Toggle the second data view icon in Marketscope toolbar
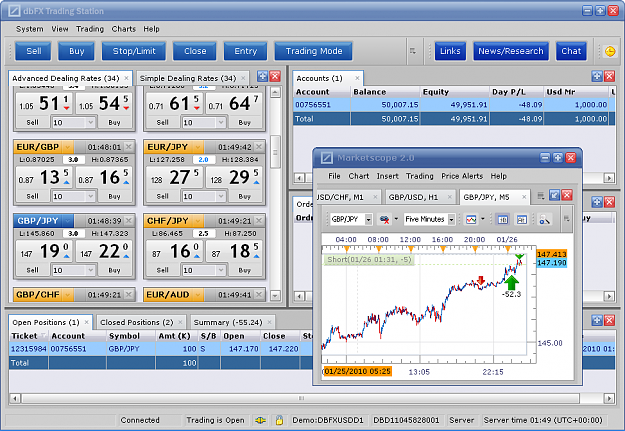Screen dimensions: 625x431 click(521, 219)
